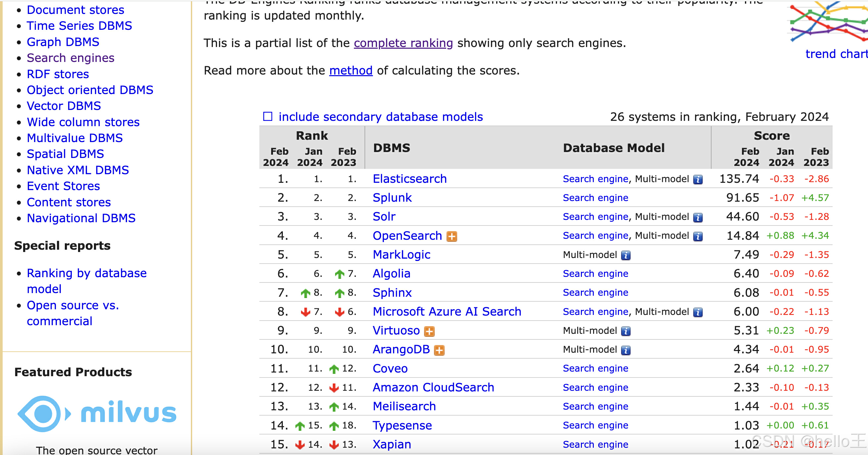Click orange plus icon beside Virtuoso
This screenshot has height=455, width=868.
(x=429, y=331)
